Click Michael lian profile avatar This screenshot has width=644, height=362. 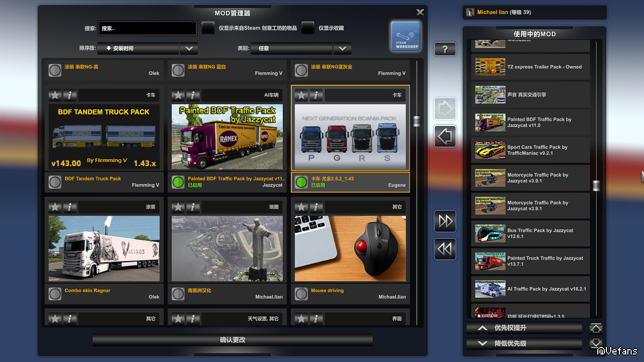470,12
